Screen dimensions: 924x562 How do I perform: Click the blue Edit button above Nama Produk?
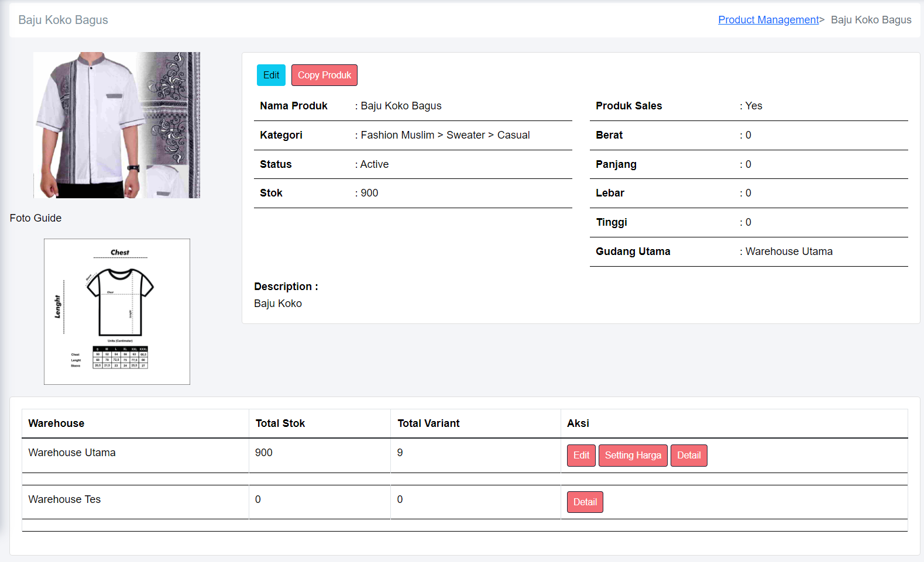click(271, 75)
